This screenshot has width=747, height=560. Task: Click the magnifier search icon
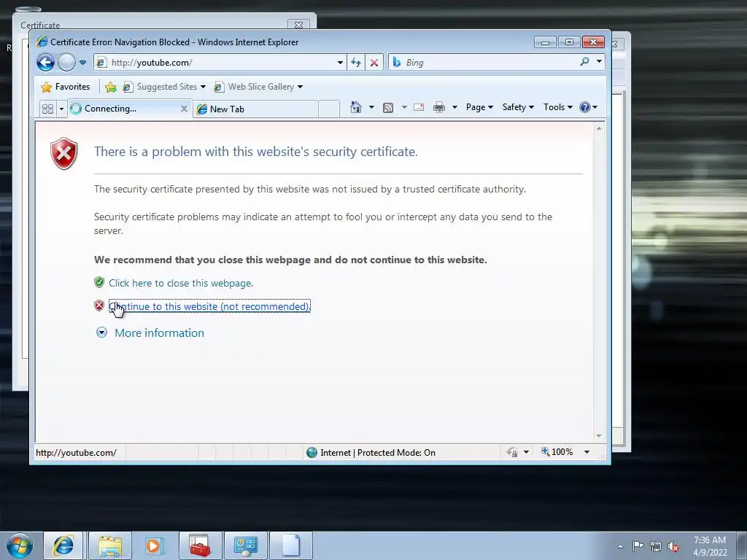584,62
